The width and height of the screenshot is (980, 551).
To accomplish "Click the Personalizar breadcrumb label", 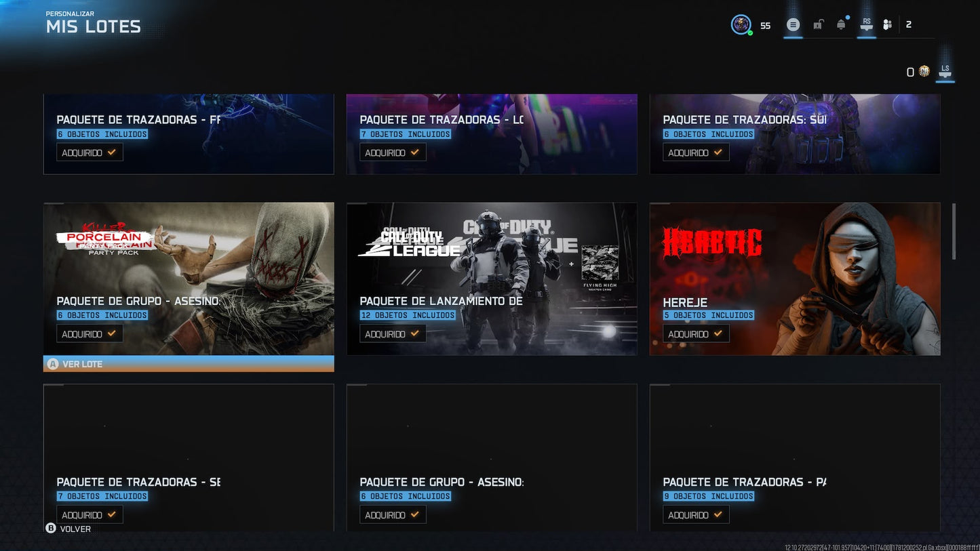I will click(x=71, y=14).
